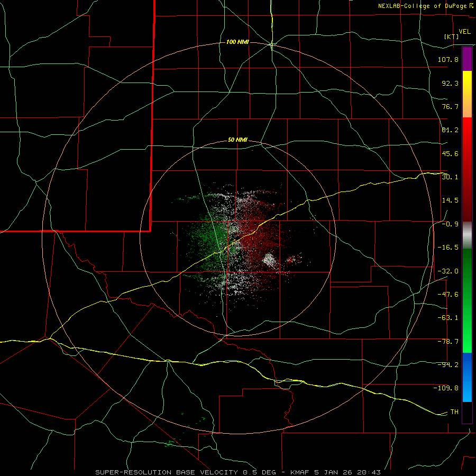The image size is (476, 476).
Task: Click the -109.8 velocity scale value
Action: pos(446,388)
